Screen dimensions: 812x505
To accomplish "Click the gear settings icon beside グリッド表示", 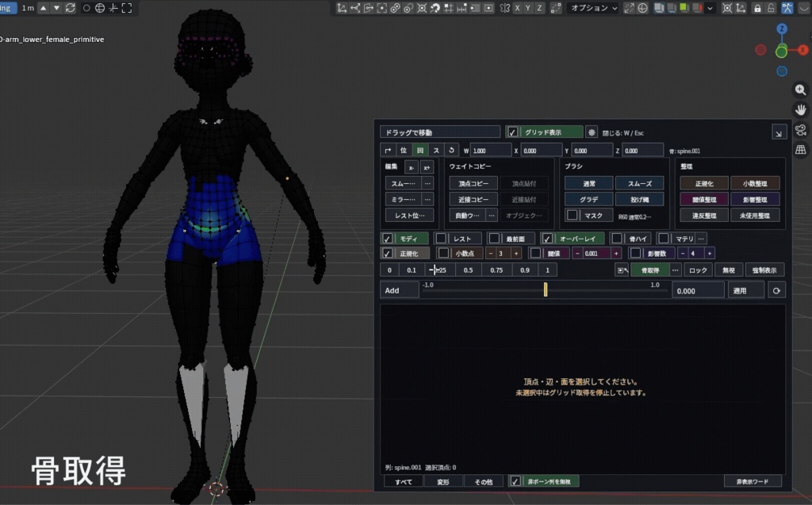I will tap(592, 132).
